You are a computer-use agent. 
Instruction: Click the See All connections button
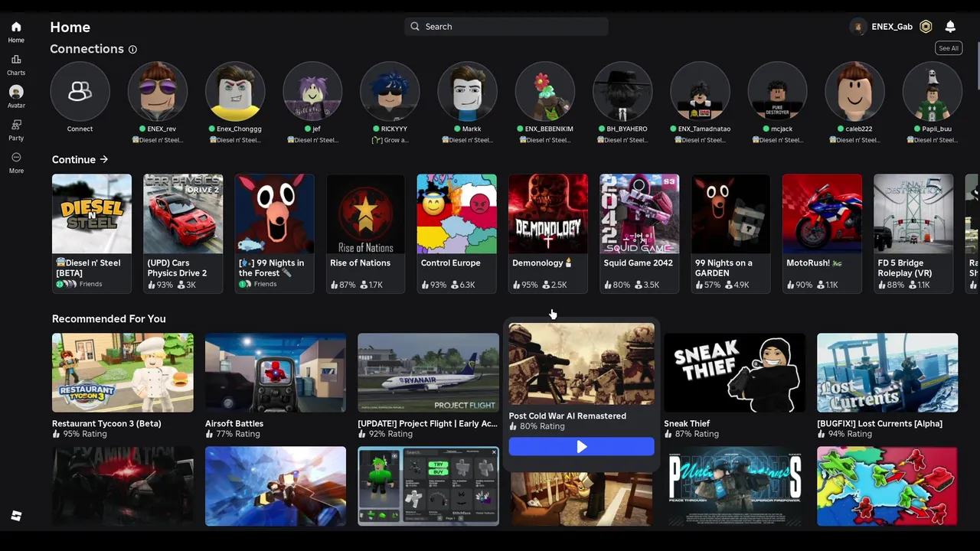[949, 48]
